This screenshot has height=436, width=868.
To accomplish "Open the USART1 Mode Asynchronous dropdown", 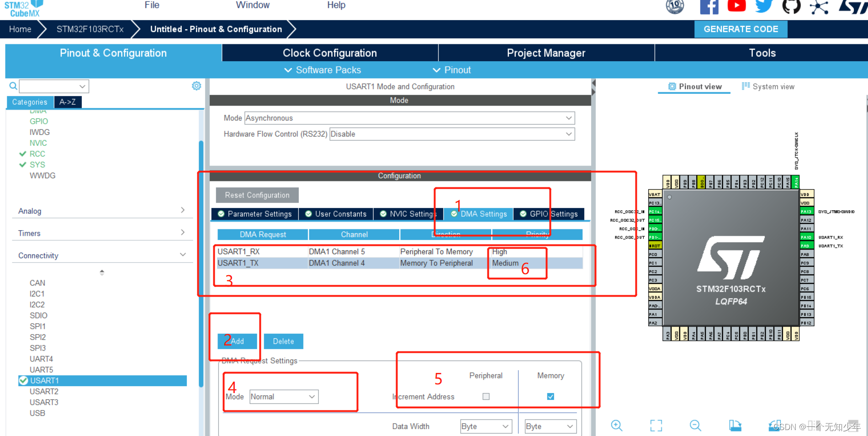I will [410, 118].
